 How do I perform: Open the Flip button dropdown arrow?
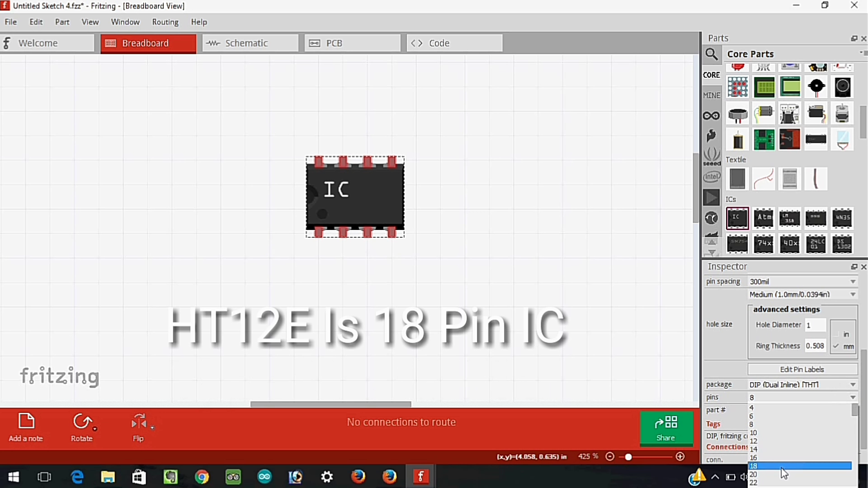[x=152, y=427]
